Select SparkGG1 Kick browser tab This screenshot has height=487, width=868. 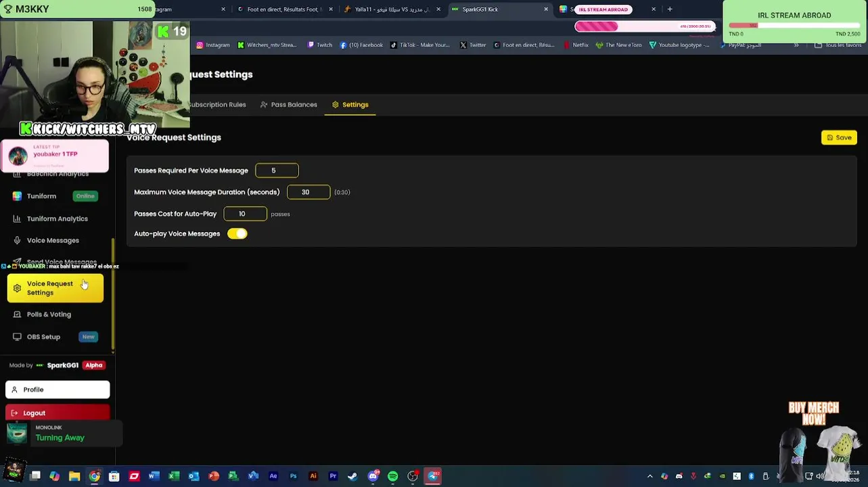coord(500,9)
